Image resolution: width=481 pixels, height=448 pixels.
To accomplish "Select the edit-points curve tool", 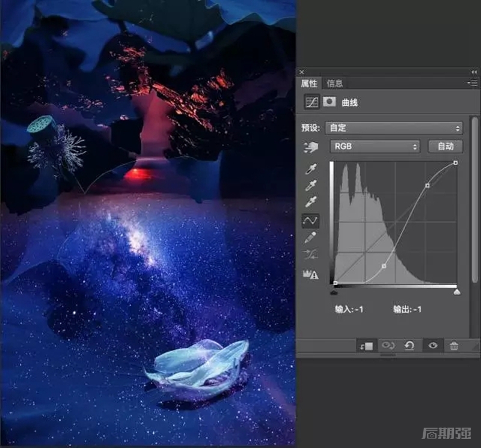I will pos(310,221).
